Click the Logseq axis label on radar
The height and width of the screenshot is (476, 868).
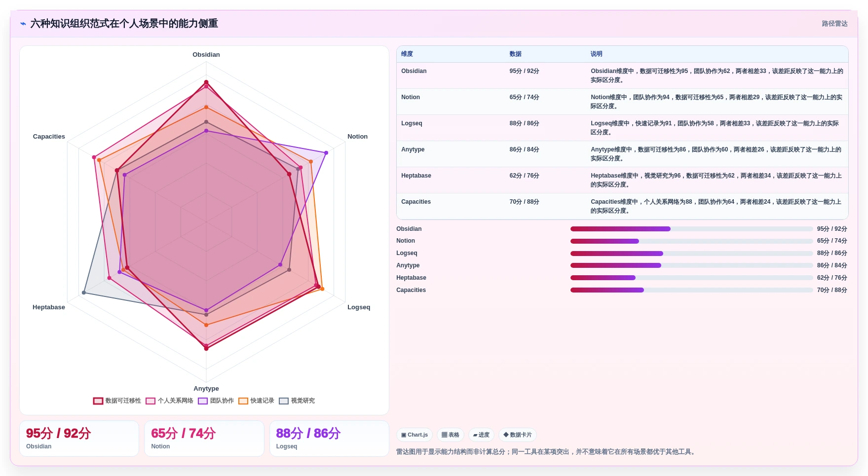click(x=359, y=307)
